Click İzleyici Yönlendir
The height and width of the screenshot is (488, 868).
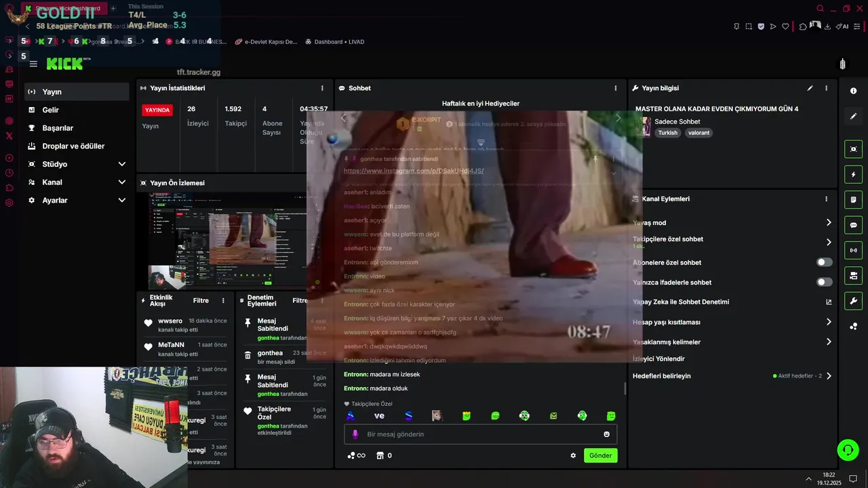pyautogui.click(x=658, y=359)
